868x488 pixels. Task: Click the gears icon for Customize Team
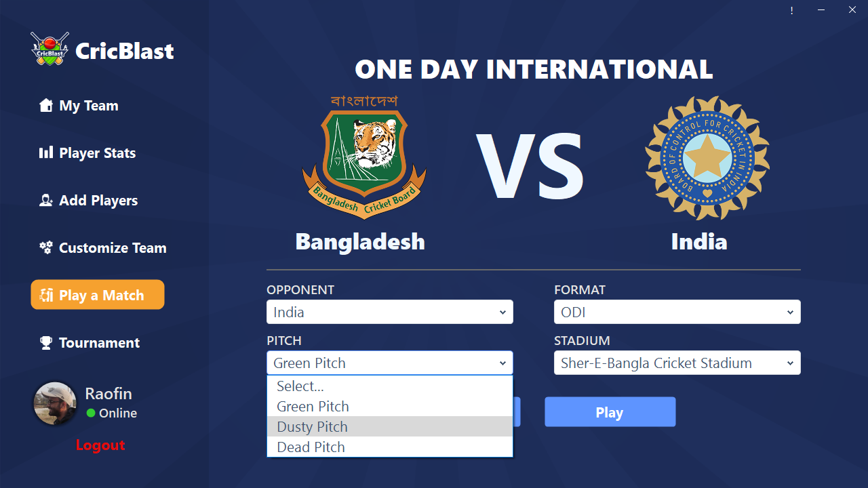[x=45, y=247]
